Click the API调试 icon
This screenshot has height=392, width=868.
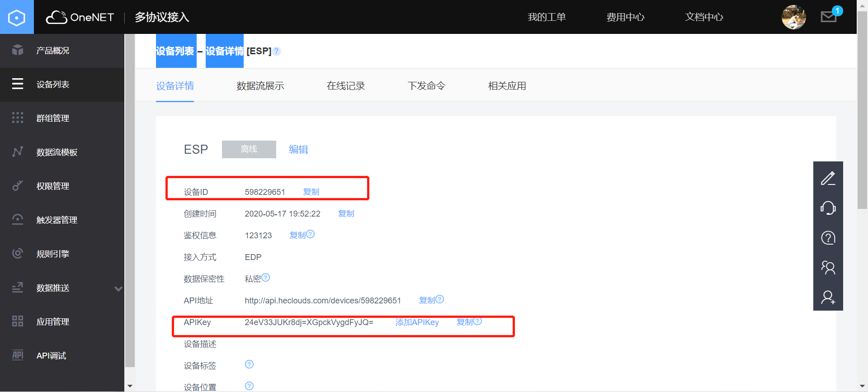18,355
